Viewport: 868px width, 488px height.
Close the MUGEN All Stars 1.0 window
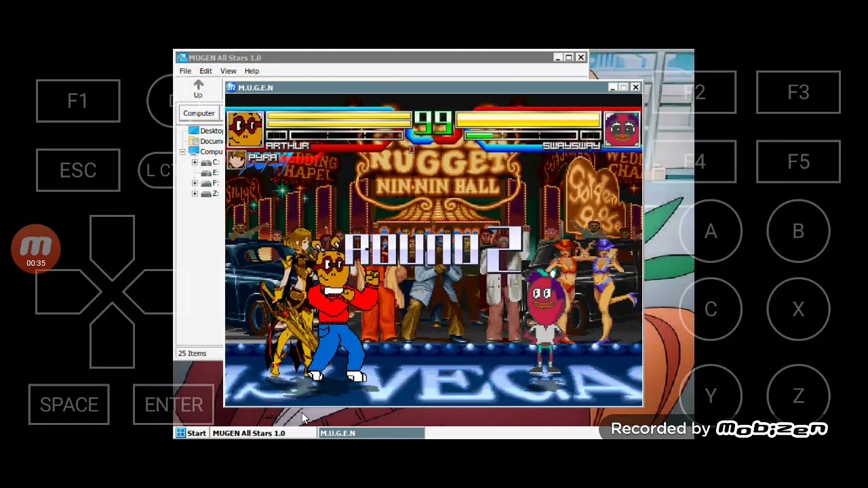(x=580, y=58)
